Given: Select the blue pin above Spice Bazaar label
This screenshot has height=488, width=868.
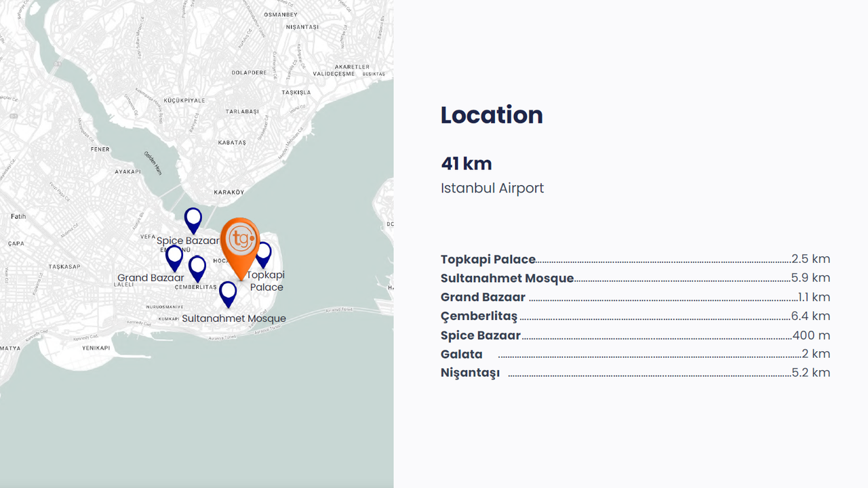Looking at the screenshot, I should coord(193,219).
